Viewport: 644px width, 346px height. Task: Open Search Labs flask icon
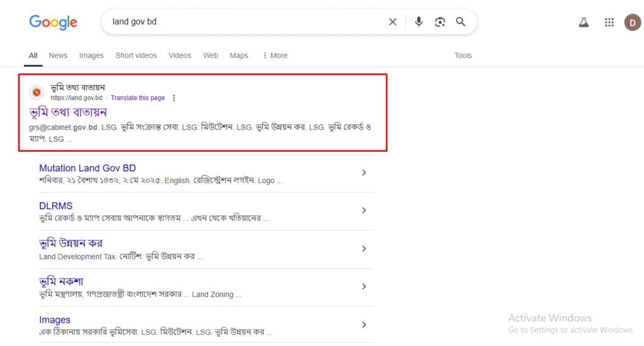(584, 22)
